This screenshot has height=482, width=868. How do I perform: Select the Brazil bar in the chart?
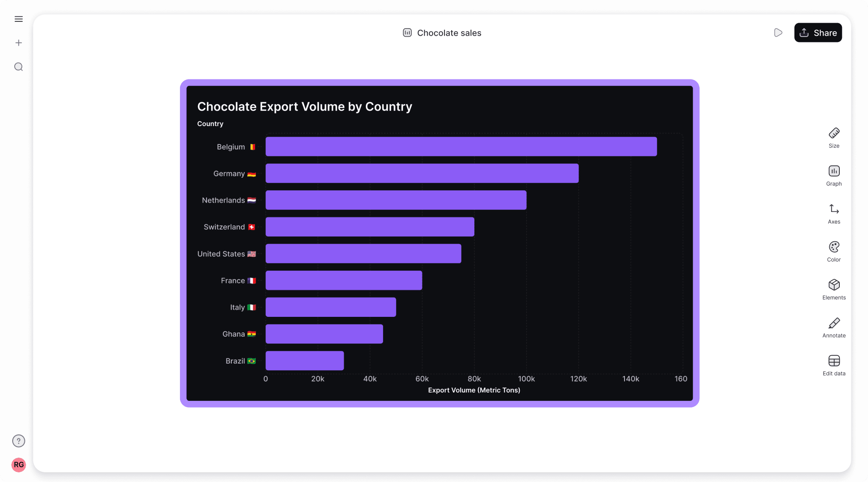[x=304, y=361]
